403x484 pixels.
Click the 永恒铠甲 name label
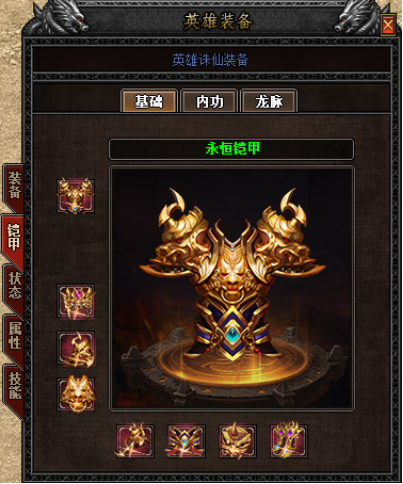232,149
